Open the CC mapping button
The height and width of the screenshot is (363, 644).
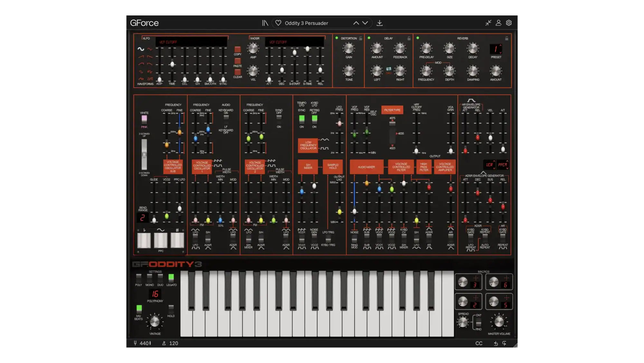coord(479,343)
